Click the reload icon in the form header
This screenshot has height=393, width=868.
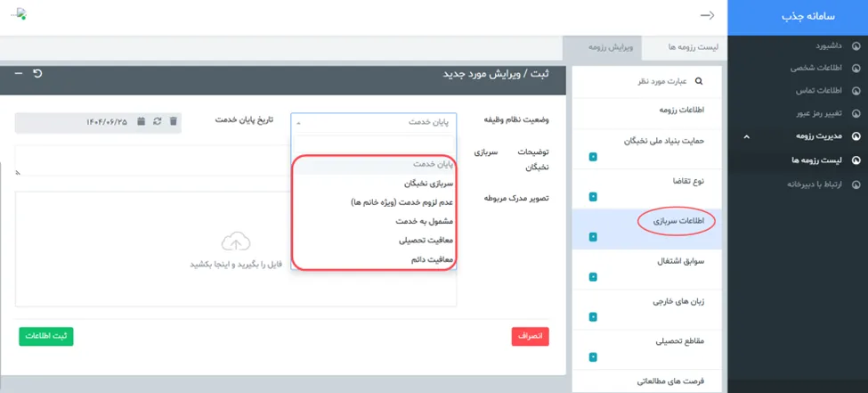click(x=37, y=73)
